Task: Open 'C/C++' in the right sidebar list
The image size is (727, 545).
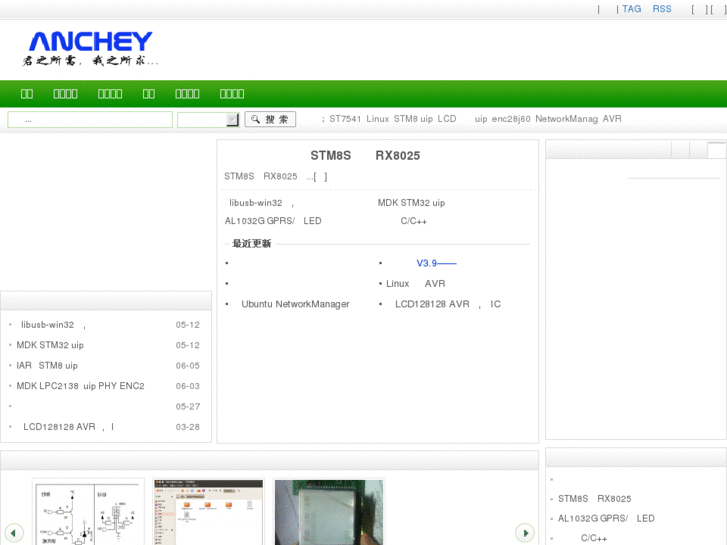Action: pyautogui.click(x=593, y=538)
